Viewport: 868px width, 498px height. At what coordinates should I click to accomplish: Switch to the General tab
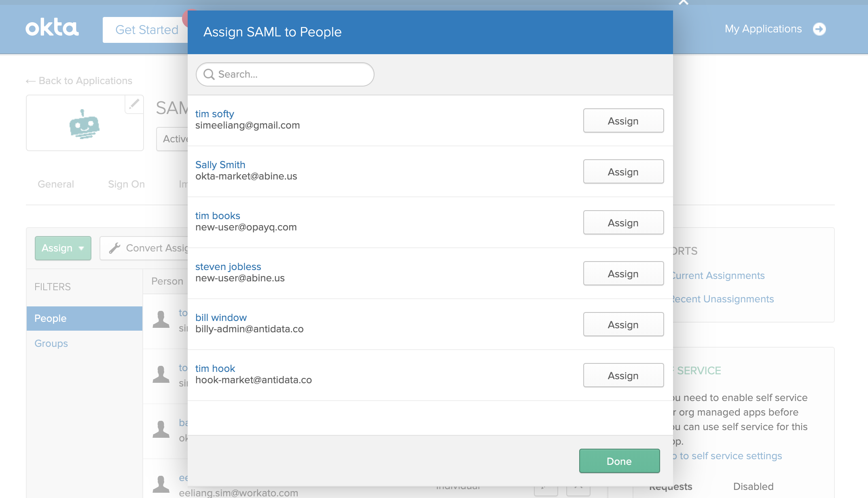[56, 184]
